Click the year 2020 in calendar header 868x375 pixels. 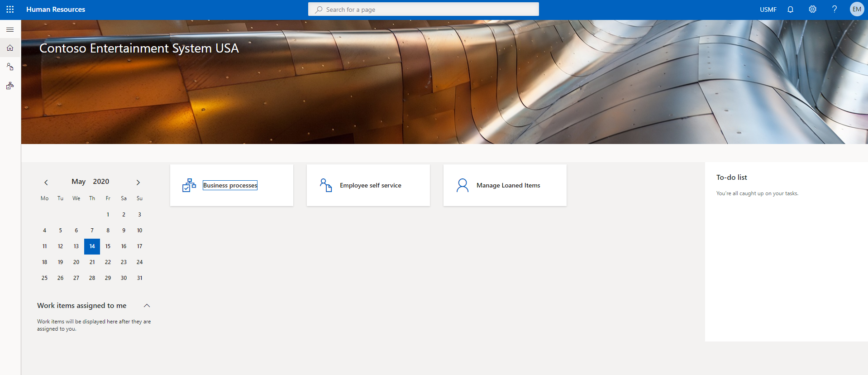(x=101, y=182)
